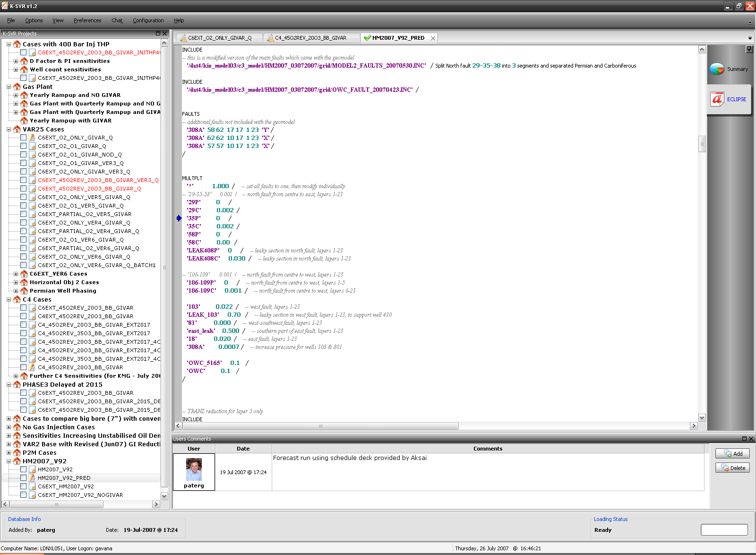Click the house icon beside P2M Cases

coord(17,452)
